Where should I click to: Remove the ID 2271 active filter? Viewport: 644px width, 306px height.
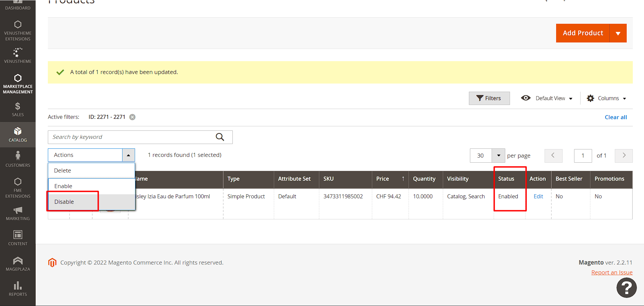(132, 117)
